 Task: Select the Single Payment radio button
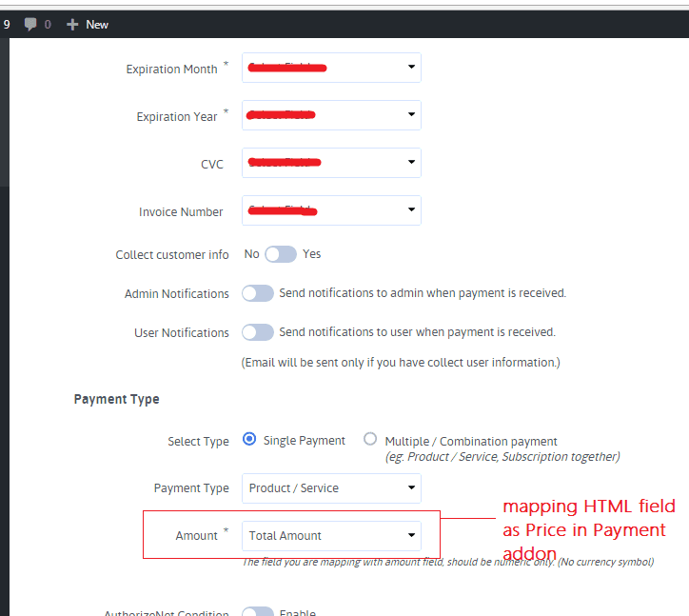[250, 440]
